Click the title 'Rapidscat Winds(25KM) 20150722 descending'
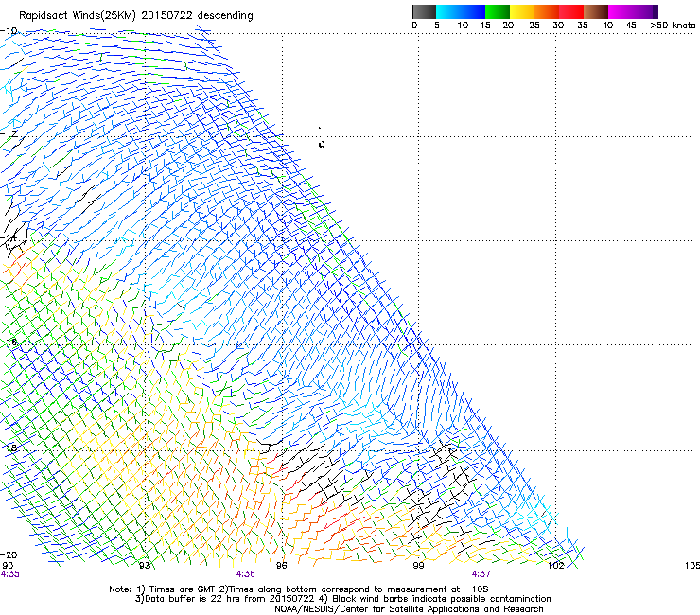Image resolution: width=700 pixels, height=615 pixels. point(135,16)
